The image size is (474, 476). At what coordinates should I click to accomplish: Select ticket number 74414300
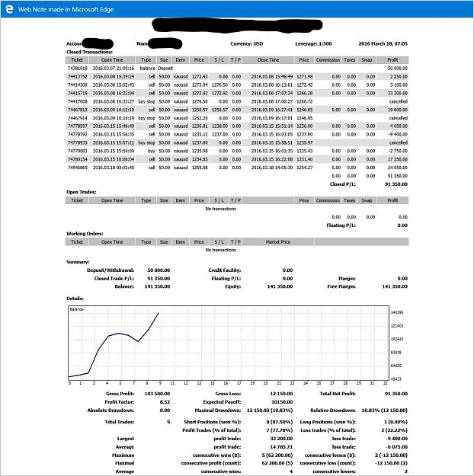(x=78, y=85)
